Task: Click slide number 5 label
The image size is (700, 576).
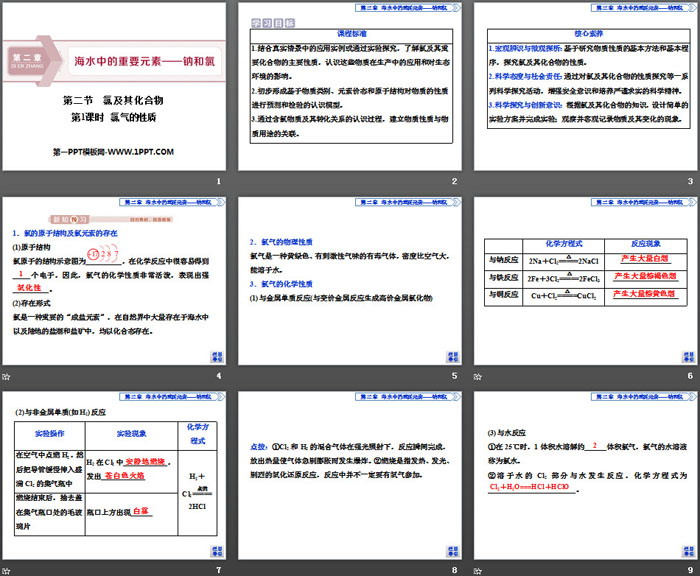Action: [454, 376]
